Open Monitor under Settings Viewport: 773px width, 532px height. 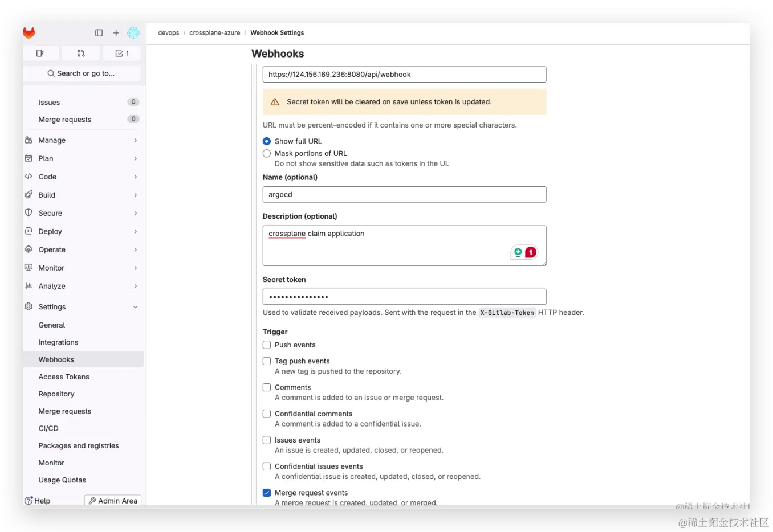83,463
